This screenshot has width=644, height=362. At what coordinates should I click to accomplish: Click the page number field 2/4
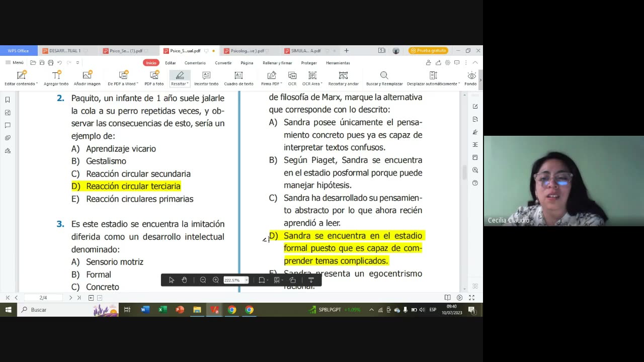click(43, 298)
